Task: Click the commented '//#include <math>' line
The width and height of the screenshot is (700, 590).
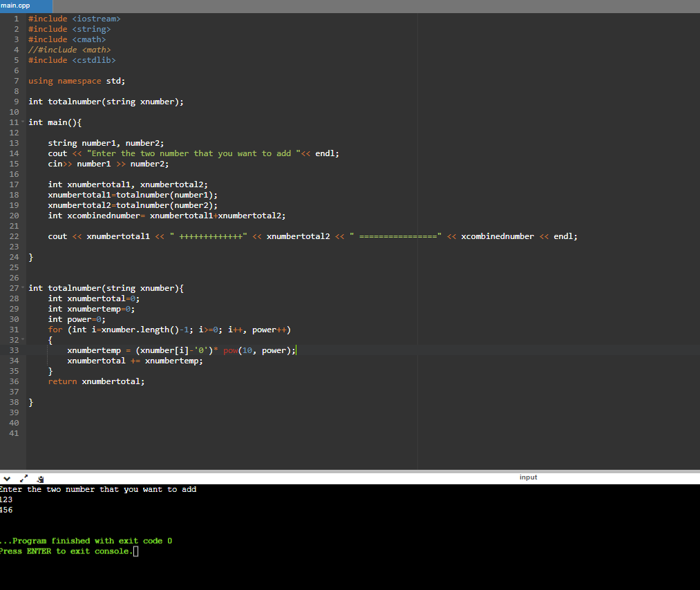Action: coord(69,50)
